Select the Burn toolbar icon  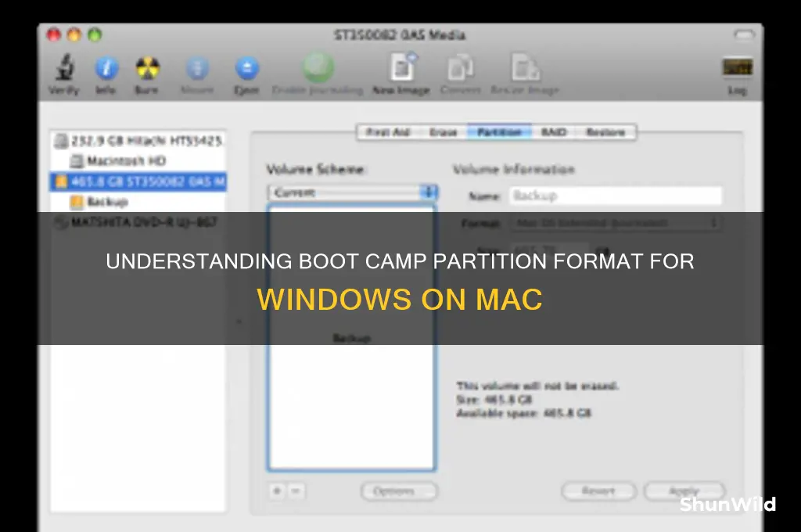click(x=147, y=68)
